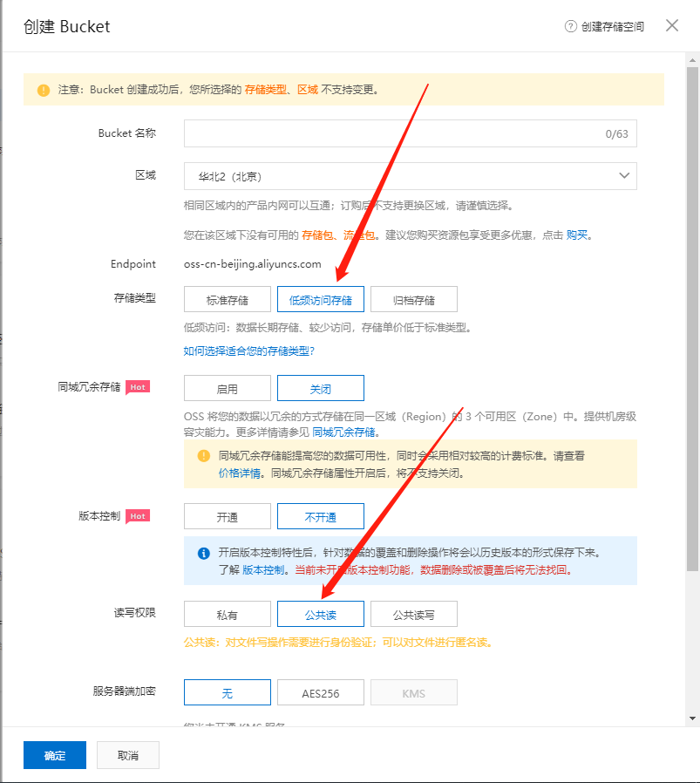Click the blue info icon in 版本控制 notice
700x783 pixels.
click(x=204, y=553)
